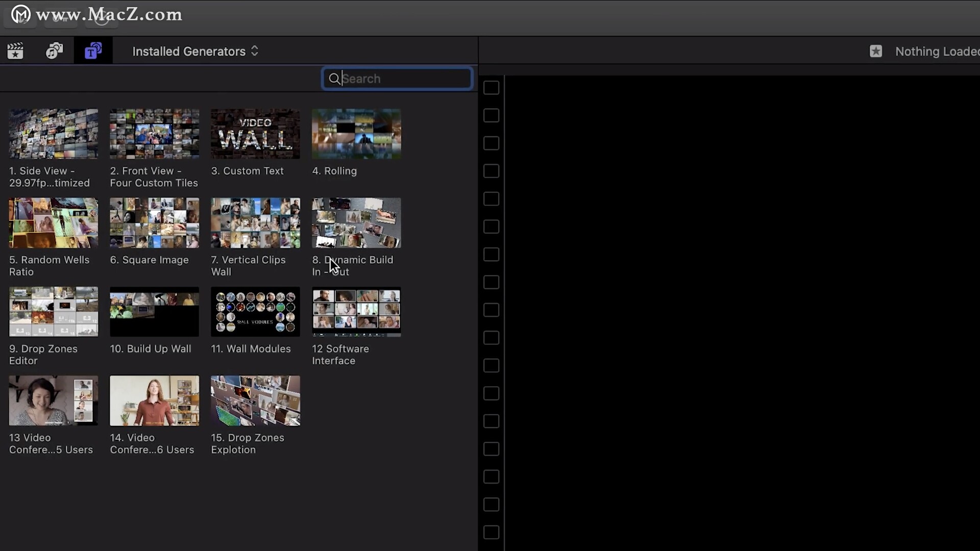Select the 14. Video Conference 6 Users thumbnail
980x551 pixels.
(x=154, y=400)
